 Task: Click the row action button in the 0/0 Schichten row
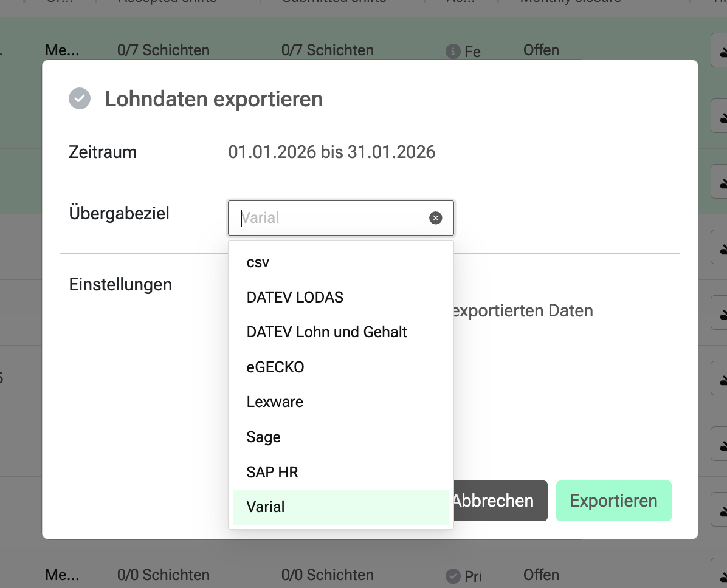tap(720, 575)
